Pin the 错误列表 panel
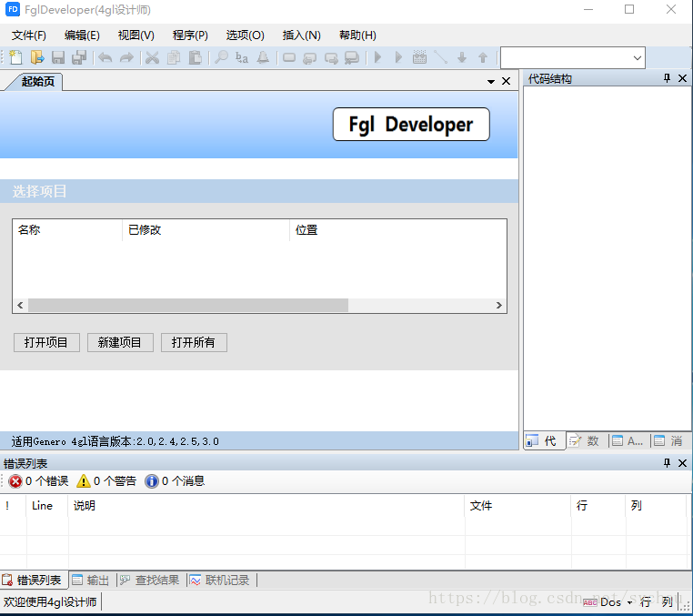 pos(667,463)
